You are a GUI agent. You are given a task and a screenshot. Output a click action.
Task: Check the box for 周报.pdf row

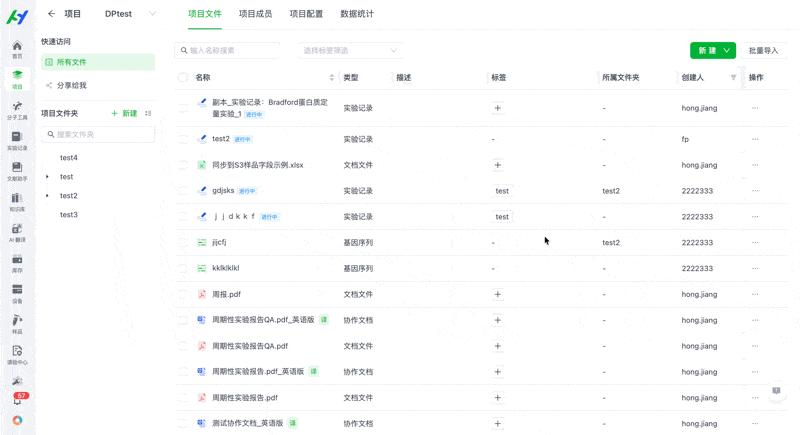pyautogui.click(x=183, y=294)
